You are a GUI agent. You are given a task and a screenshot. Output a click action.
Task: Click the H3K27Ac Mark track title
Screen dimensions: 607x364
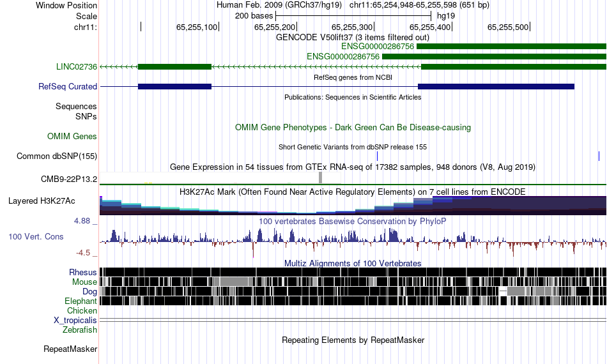[353, 192]
